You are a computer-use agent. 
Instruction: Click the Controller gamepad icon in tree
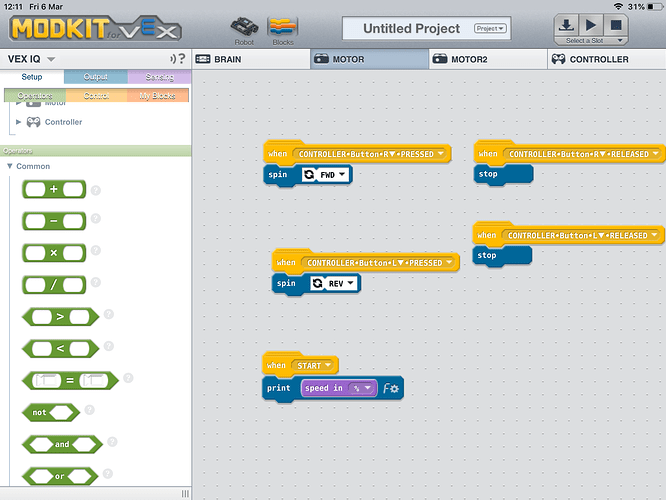34,122
